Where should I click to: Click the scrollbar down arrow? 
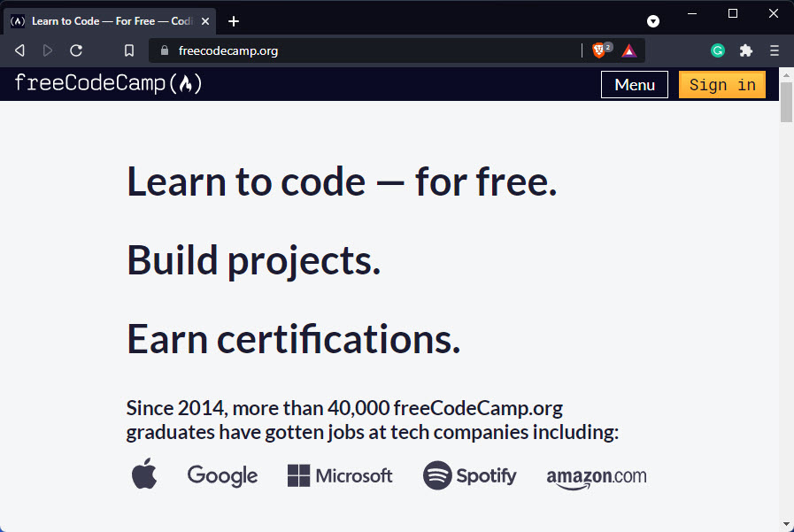[x=786, y=525]
